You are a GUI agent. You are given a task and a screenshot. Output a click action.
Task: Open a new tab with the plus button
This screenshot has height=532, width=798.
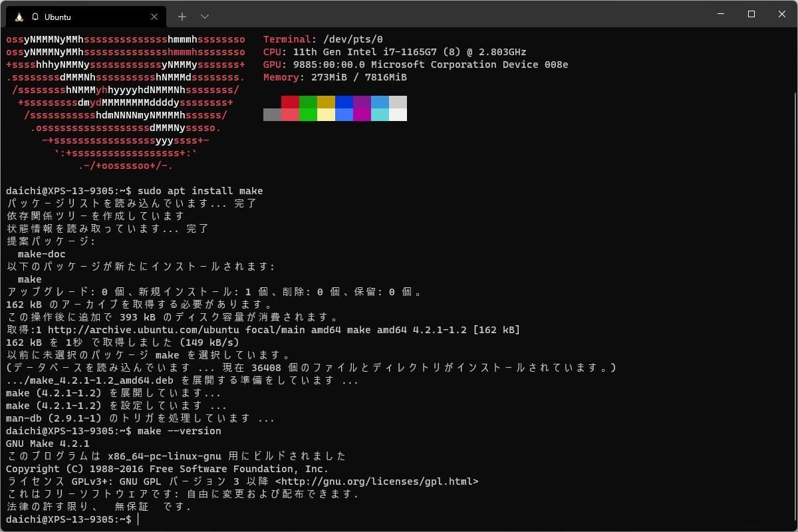tap(182, 17)
